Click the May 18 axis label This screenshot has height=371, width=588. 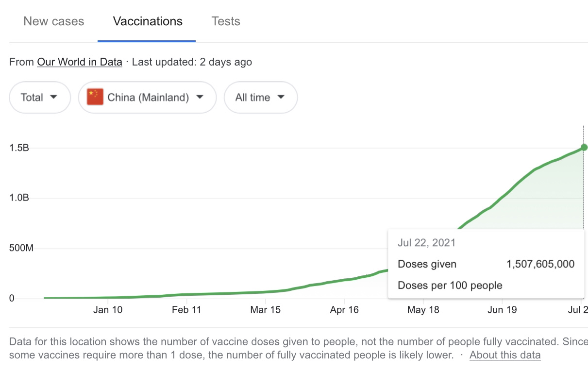pos(423,310)
